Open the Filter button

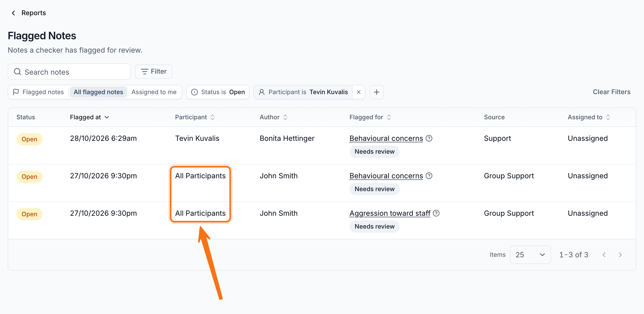[x=154, y=72]
